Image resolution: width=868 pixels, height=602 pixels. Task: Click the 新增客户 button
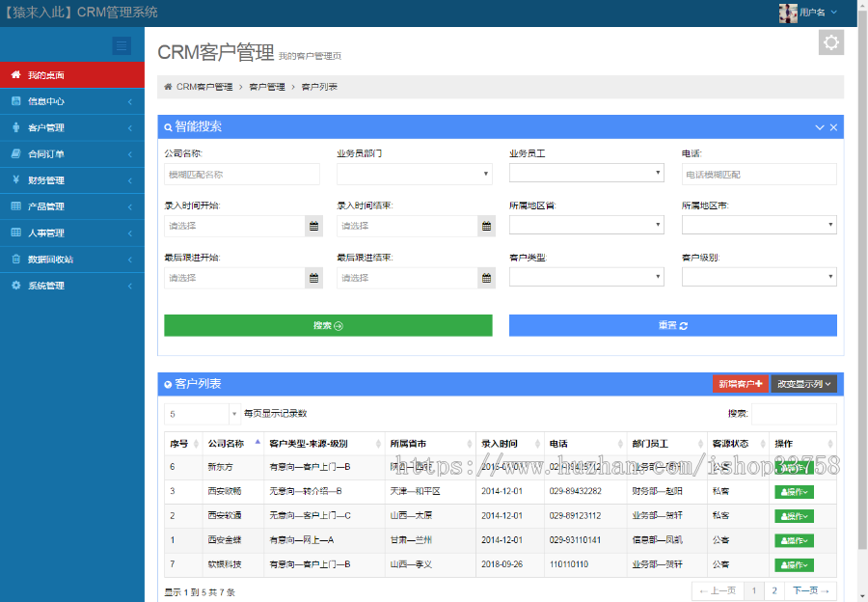coord(740,384)
